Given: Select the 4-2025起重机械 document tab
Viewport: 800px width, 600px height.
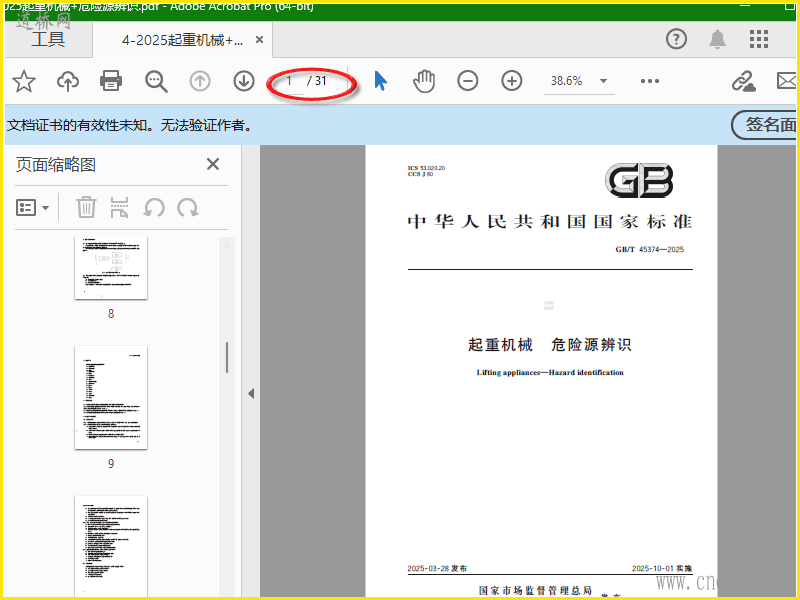Looking at the screenshot, I should (182, 40).
